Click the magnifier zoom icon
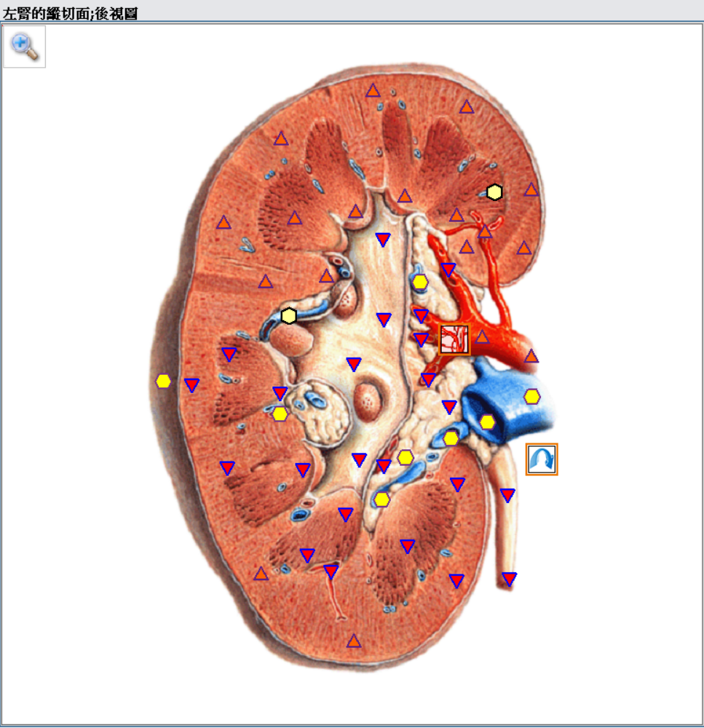The width and height of the screenshot is (704, 728). (24, 47)
